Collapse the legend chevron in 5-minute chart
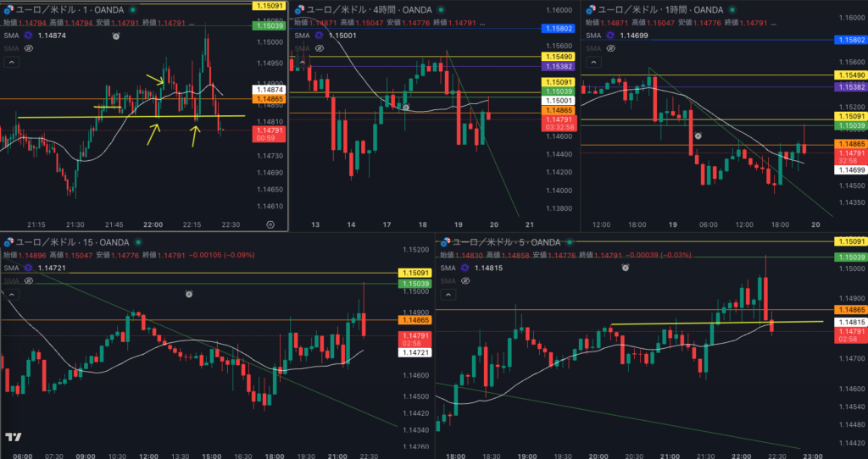 [x=448, y=295]
